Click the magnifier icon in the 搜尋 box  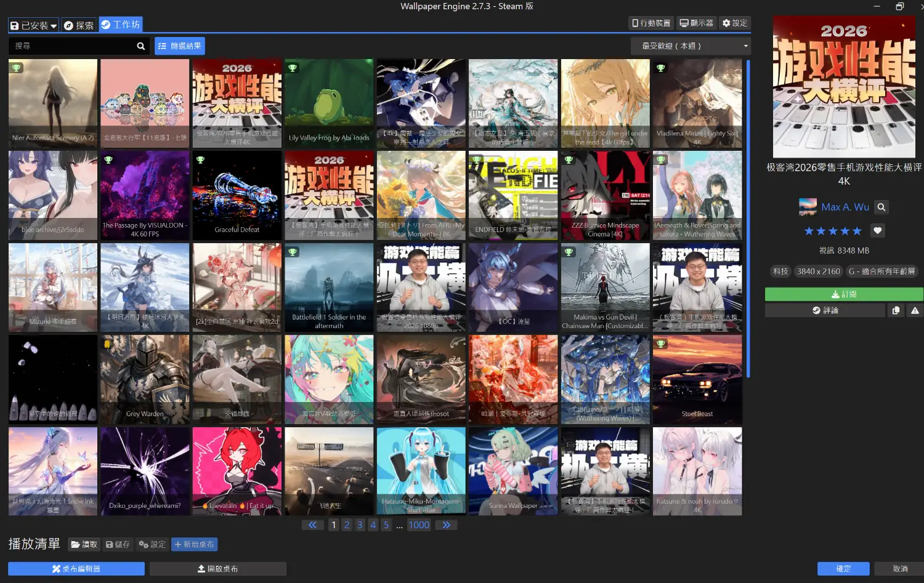pyautogui.click(x=141, y=46)
